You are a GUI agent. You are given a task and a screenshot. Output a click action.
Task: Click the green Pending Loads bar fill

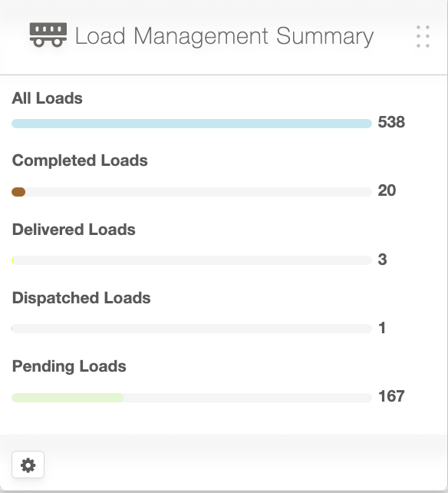point(68,398)
